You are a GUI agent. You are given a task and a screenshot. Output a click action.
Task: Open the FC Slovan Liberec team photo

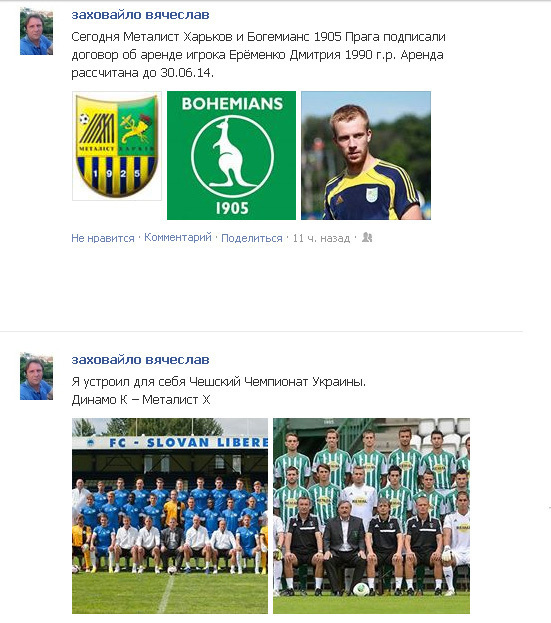[x=170, y=516]
